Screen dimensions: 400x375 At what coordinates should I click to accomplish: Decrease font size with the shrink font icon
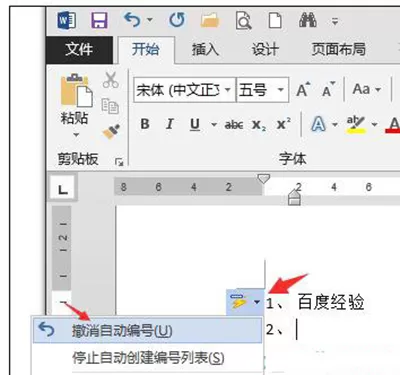click(x=328, y=89)
